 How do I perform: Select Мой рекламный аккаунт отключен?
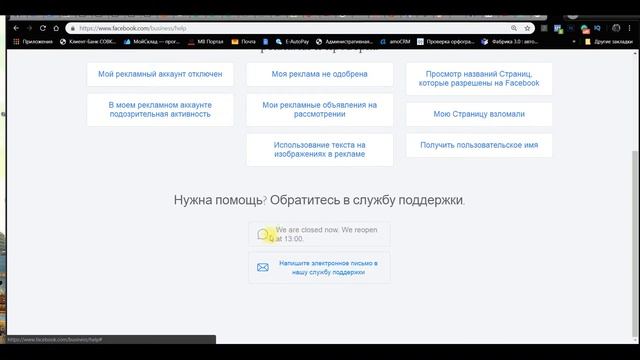coord(160,74)
